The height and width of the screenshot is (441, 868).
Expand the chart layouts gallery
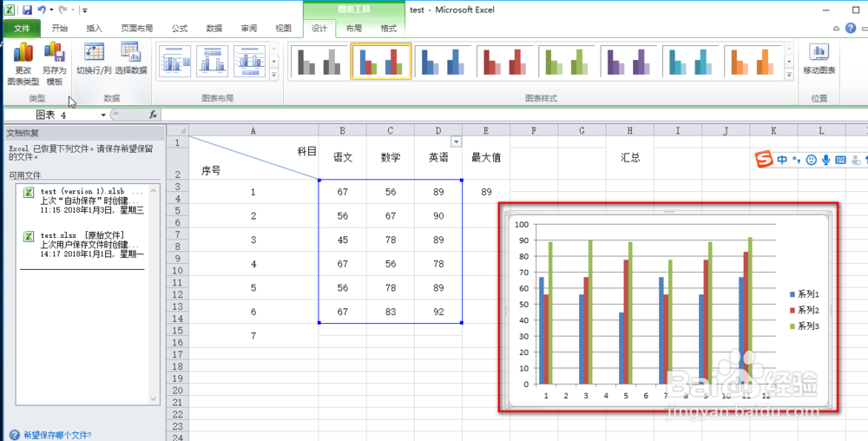274,74
